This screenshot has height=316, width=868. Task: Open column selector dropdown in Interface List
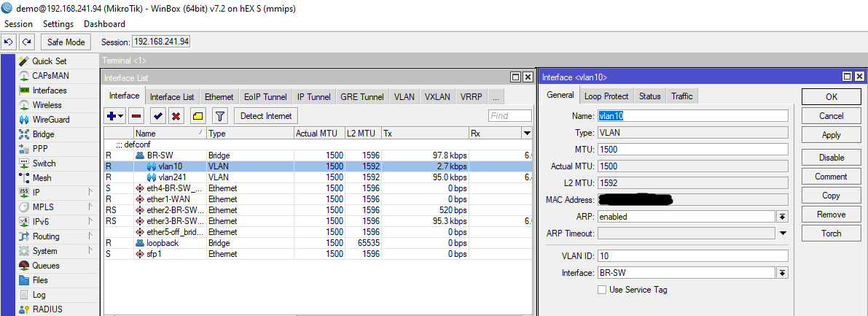click(527, 133)
